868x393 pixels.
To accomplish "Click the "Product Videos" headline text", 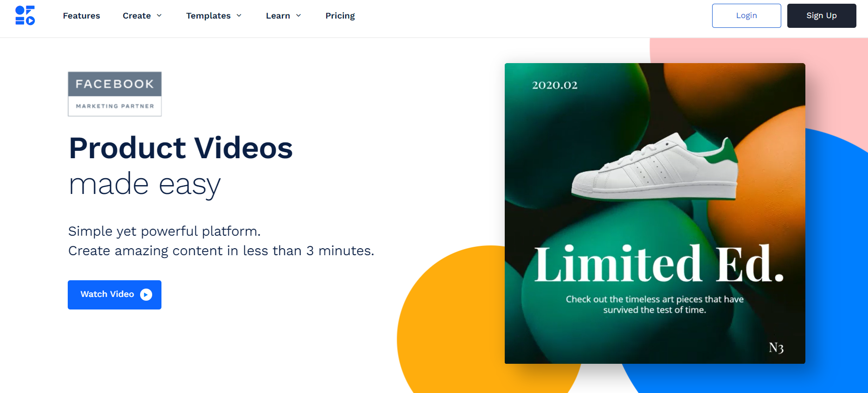I will click(x=181, y=148).
